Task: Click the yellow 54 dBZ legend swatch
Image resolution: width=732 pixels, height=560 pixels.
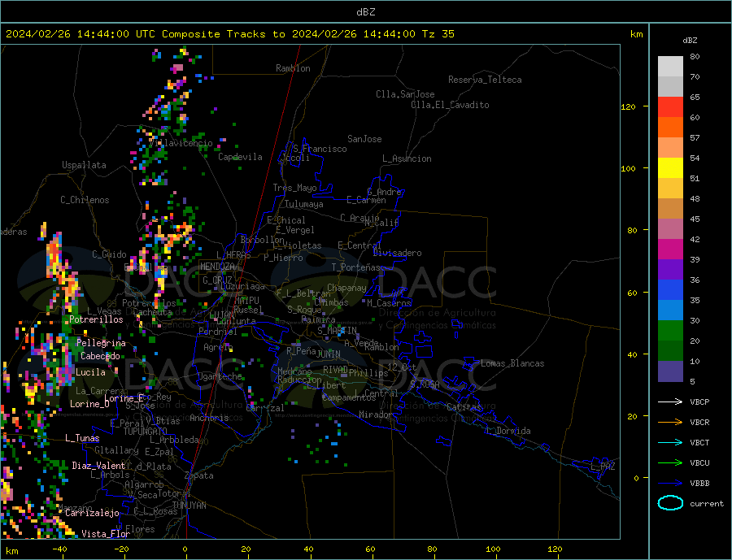Action: [670, 167]
